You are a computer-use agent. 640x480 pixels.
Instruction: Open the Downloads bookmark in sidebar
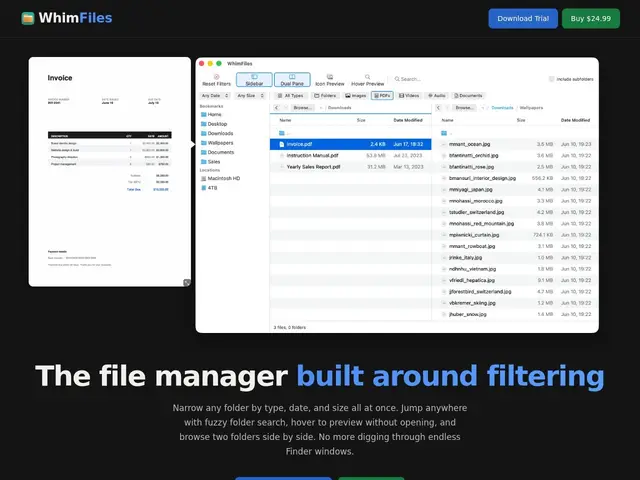217,133
